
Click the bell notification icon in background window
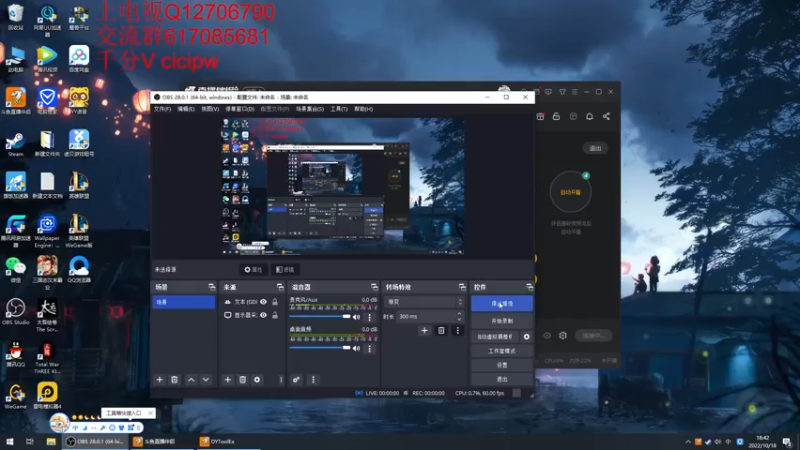click(x=589, y=116)
